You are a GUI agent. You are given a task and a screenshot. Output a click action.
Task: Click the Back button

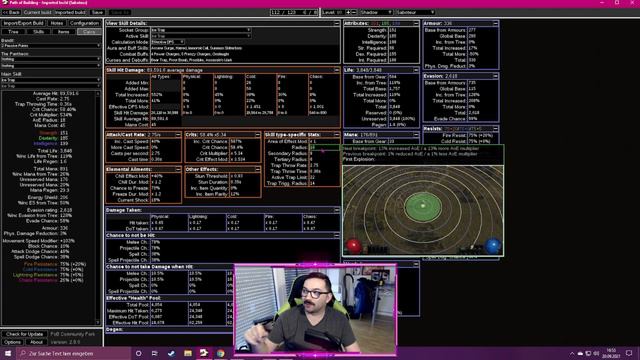(11, 12)
